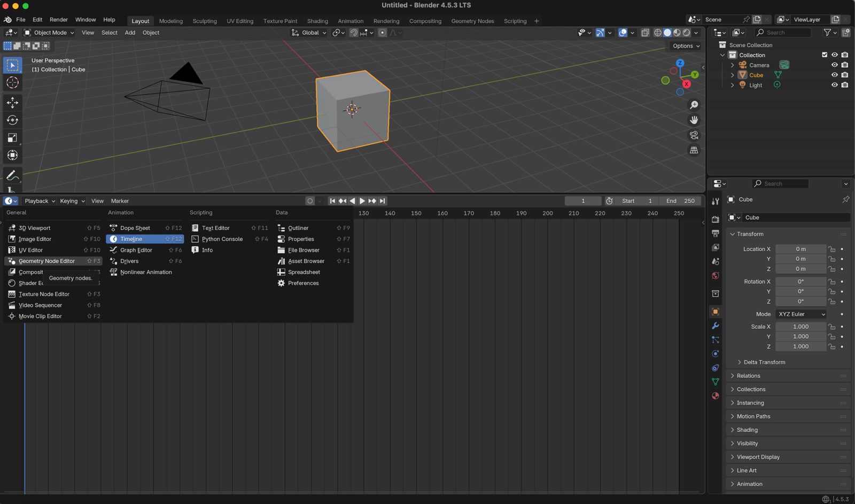855x504 pixels.
Task: Choose Geometry Node Editor from editor menu
Action: [x=46, y=261]
